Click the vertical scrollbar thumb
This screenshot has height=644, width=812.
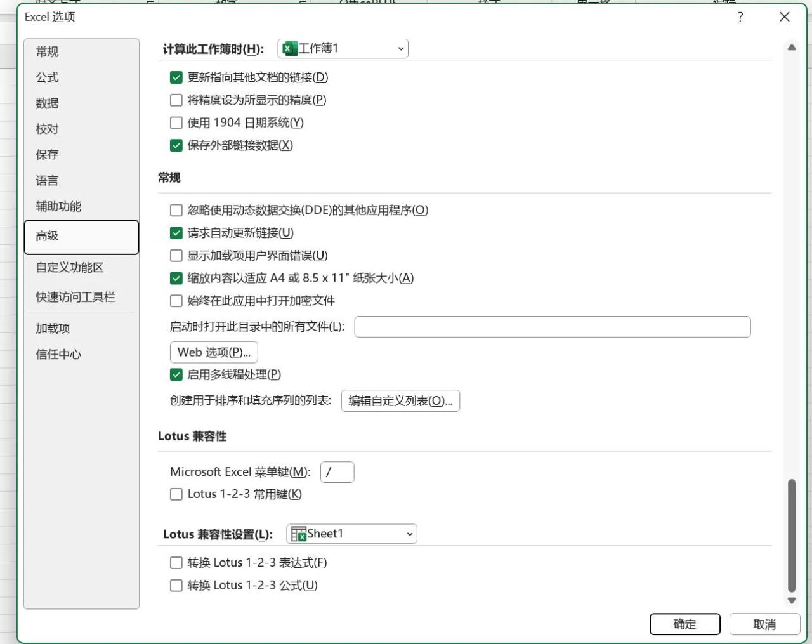pyautogui.click(x=792, y=536)
